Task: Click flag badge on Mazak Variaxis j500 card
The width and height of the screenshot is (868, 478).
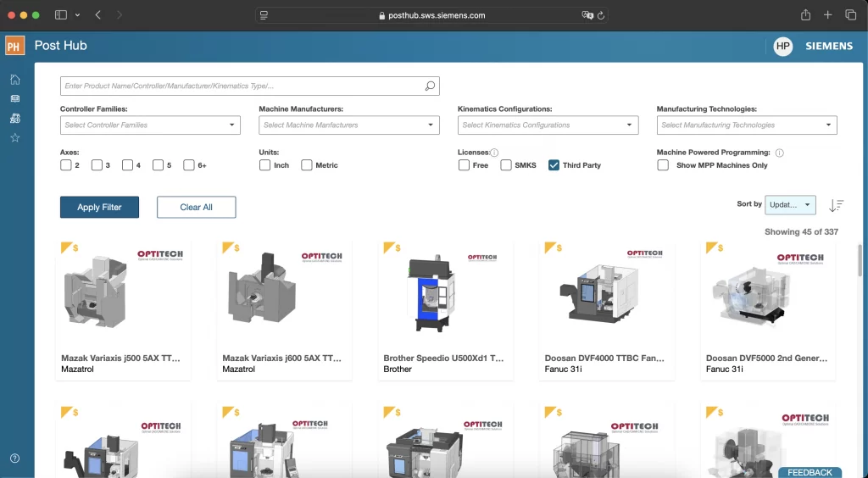Action: [66, 247]
